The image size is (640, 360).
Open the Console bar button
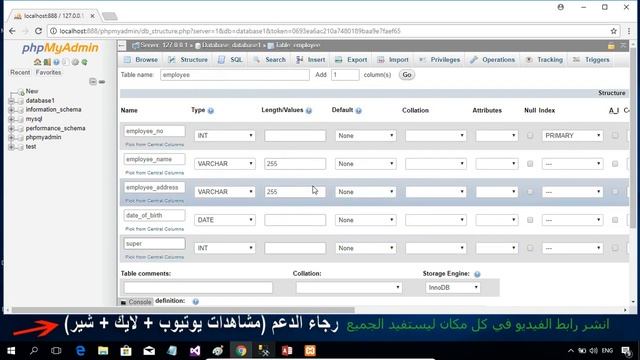pyautogui.click(x=136, y=302)
